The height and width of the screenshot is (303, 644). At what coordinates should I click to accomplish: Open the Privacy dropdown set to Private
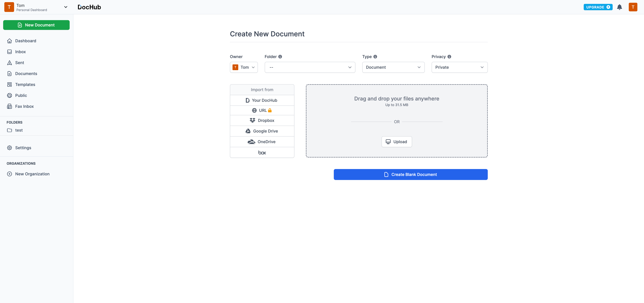coord(459,67)
